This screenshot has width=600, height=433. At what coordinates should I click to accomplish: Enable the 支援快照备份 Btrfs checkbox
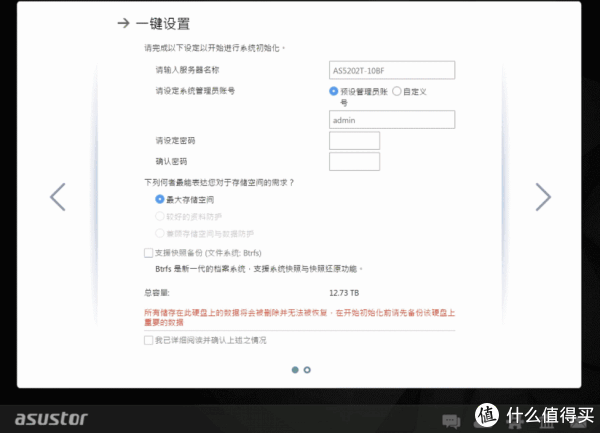pos(148,253)
